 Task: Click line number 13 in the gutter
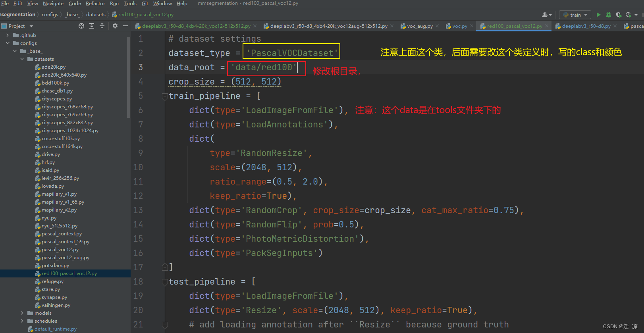(x=138, y=210)
